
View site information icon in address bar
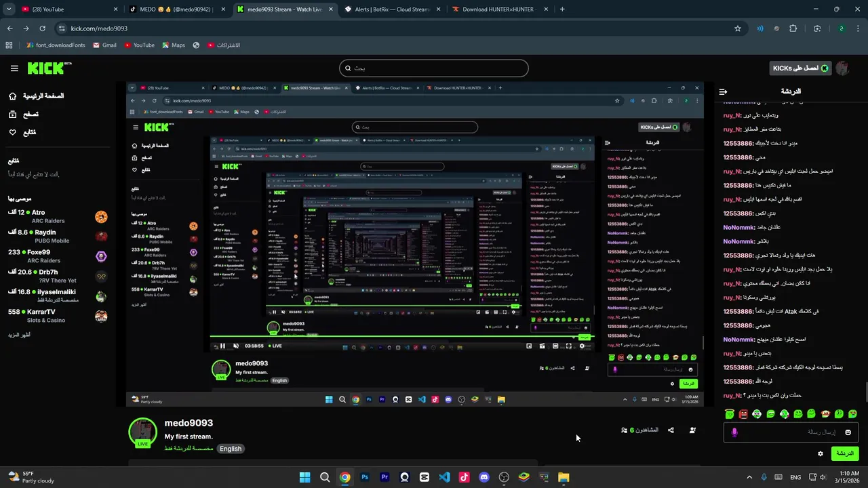tap(62, 28)
